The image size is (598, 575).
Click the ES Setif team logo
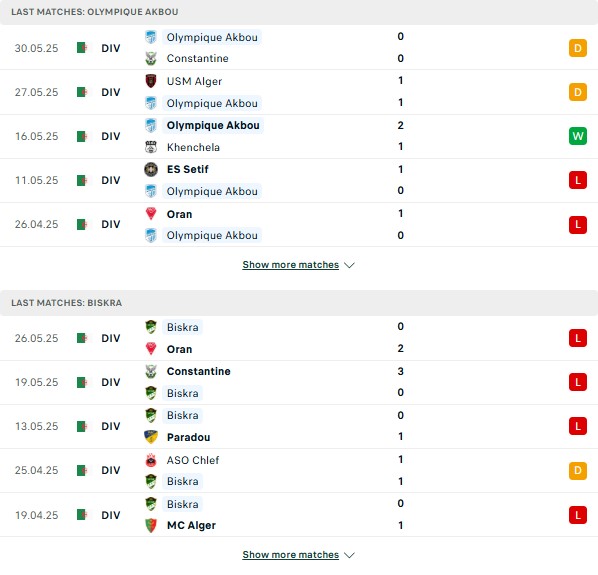pyautogui.click(x=151, y=169)
